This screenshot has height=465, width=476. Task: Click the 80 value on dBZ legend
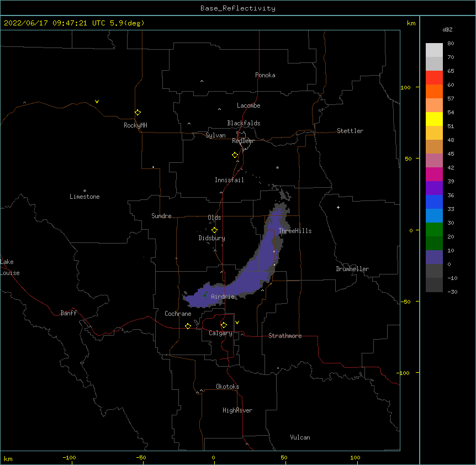[451, 44]
